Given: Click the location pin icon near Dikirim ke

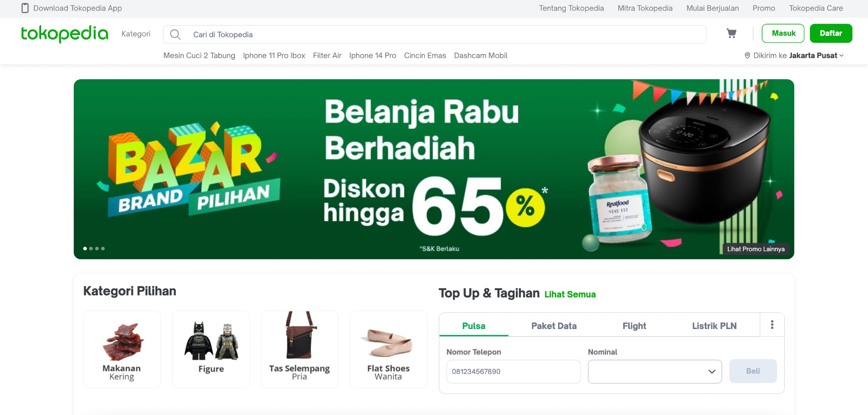Looking at the screenshot, I should pos(747,55).
